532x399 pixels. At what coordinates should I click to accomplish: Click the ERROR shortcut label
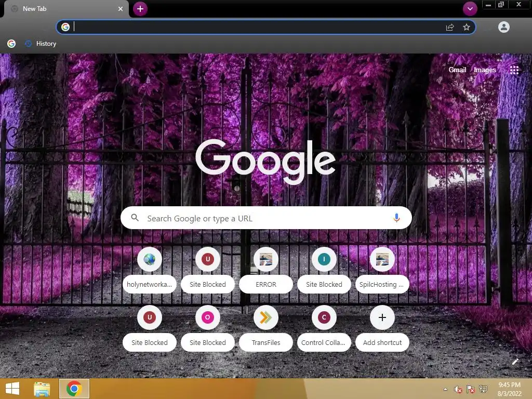pos(266,284)
